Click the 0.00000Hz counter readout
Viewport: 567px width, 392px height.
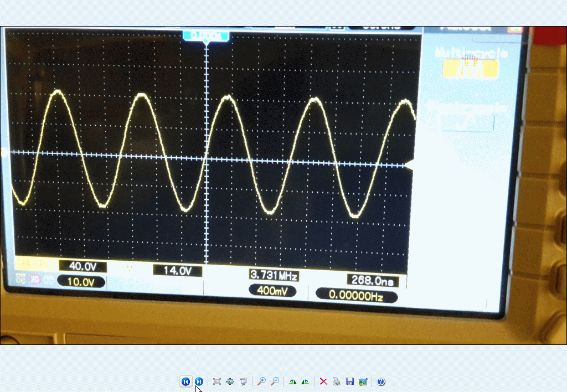click(356, 296)
